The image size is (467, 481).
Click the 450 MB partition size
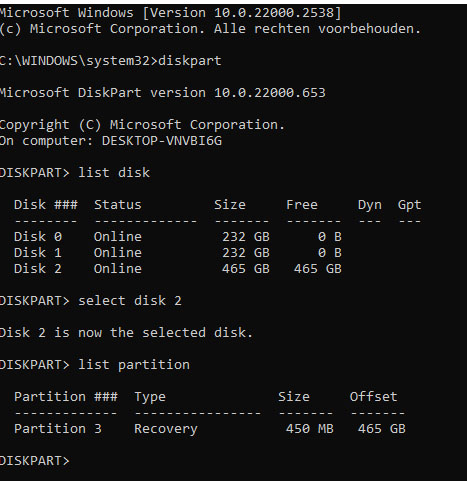(310, 429)
